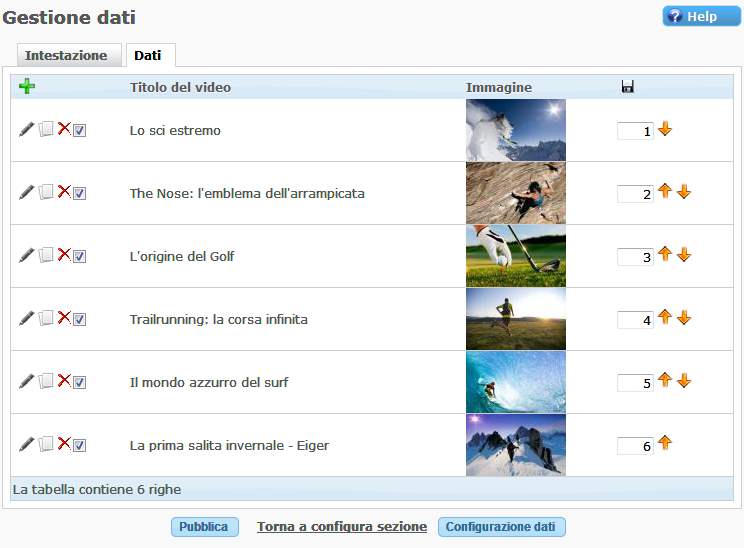
Task: Delete the 'L'origine del Golf' row
Action: [x=64, y=255]
